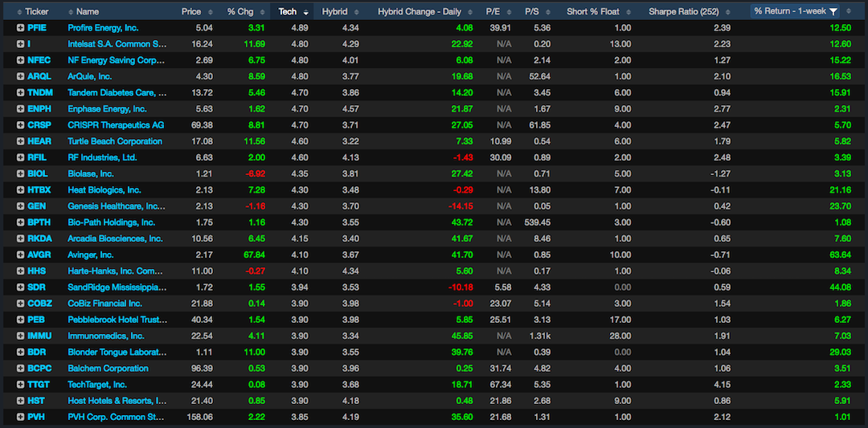The width and height of the screenshot is (868, 428).
Task: Click plus icon beside BPTH
Action: 20,222
